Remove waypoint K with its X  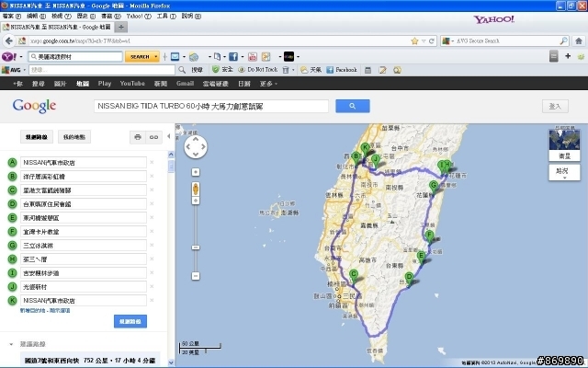[152, 301]
